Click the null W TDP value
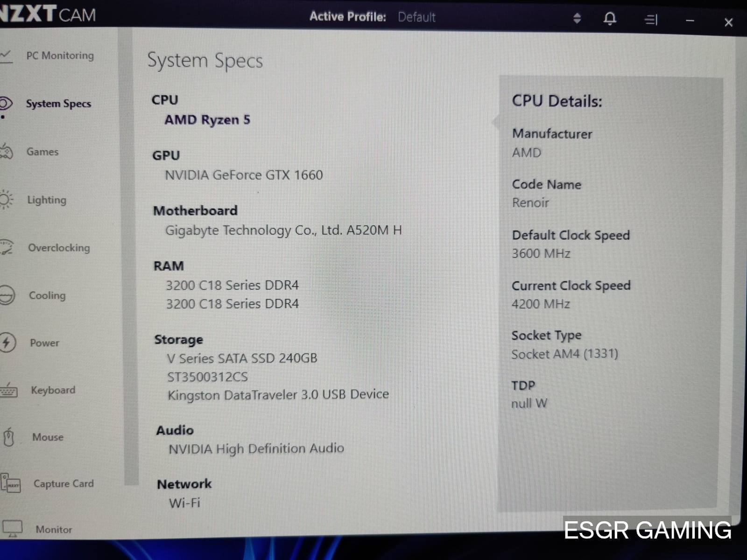This screenshot has height=560, width=747. point(529,404)
